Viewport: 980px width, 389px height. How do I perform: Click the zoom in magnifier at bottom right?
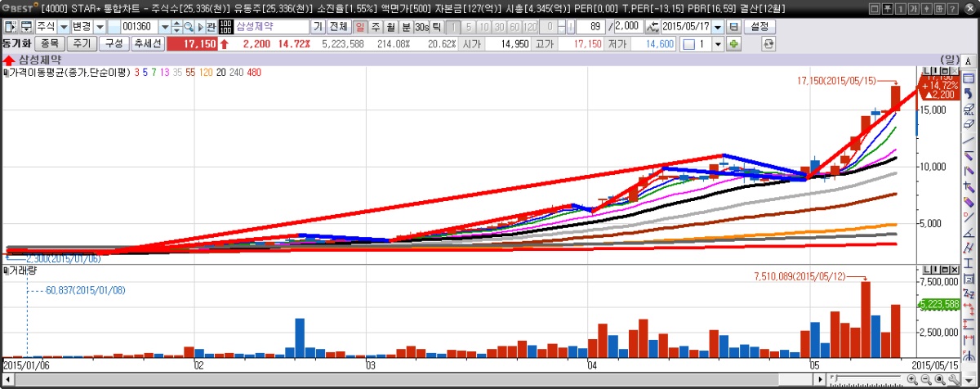pyautogui.click(x=911, y=379)
